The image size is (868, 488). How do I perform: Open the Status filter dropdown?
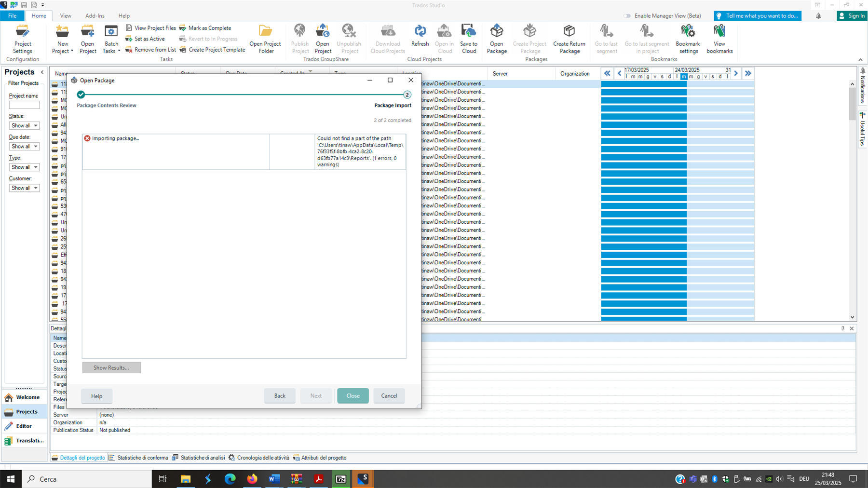pos(24,125)
